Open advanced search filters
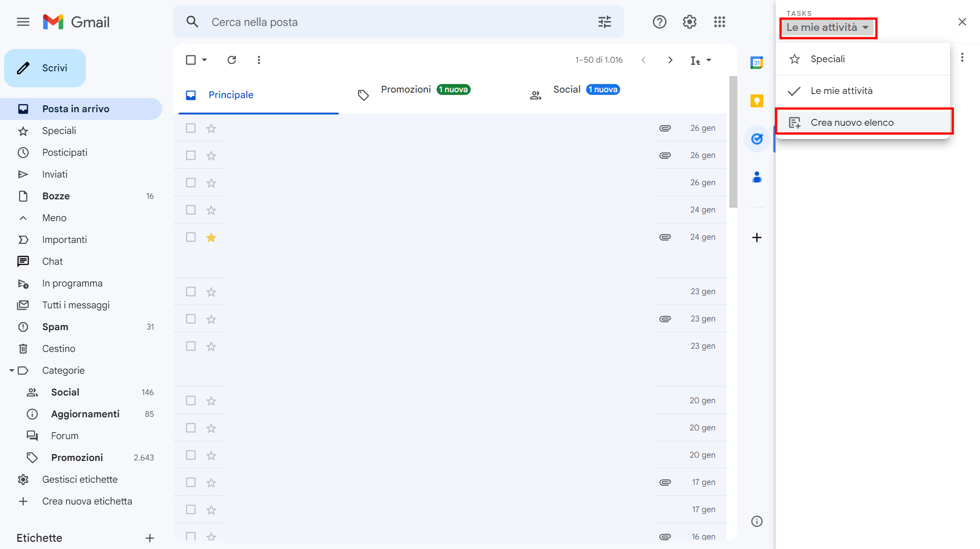This screenshot has width=980, height=549. coord(604,21)
